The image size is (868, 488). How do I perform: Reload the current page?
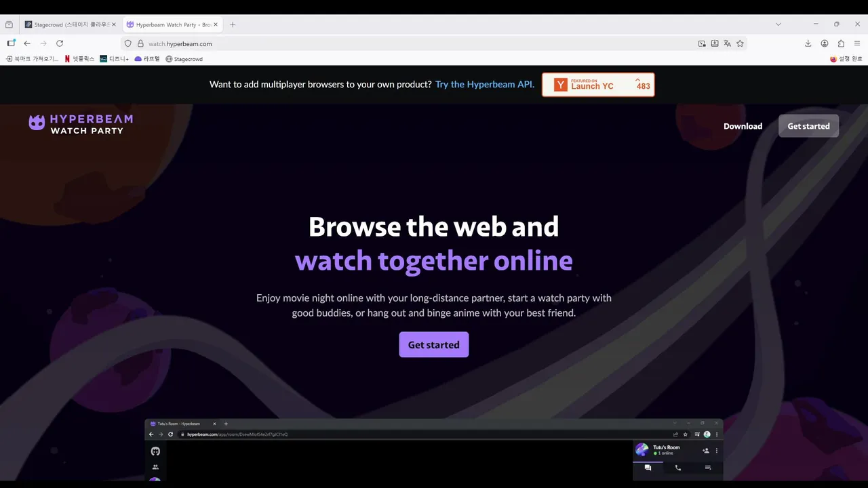[60, 43]
